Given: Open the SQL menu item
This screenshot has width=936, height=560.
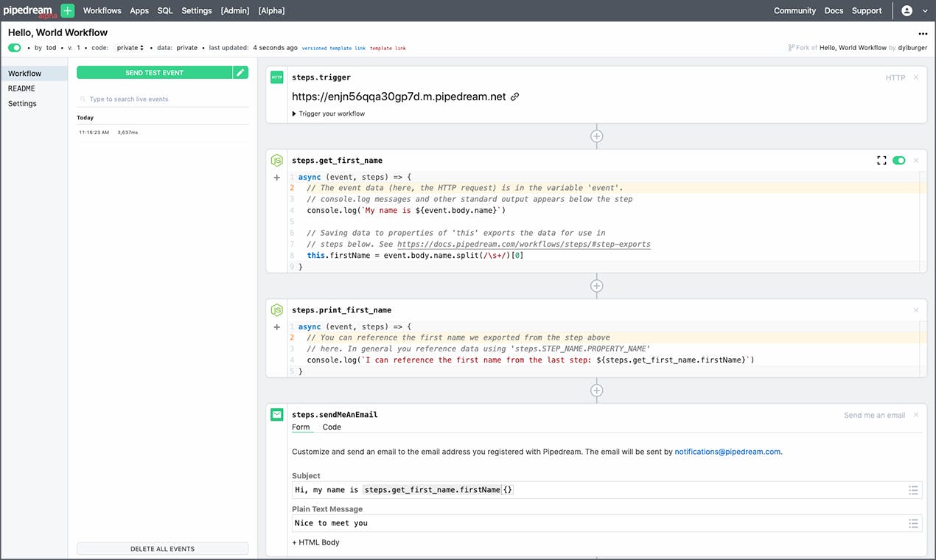Looking at the screenshot, I should pyautogui.click(x=165, y=10).
